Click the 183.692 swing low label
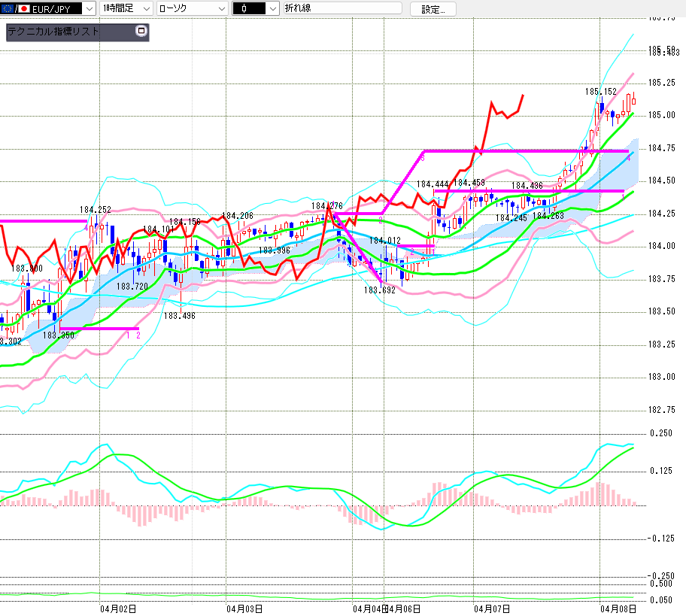686x616 pixels. point(380,290)
